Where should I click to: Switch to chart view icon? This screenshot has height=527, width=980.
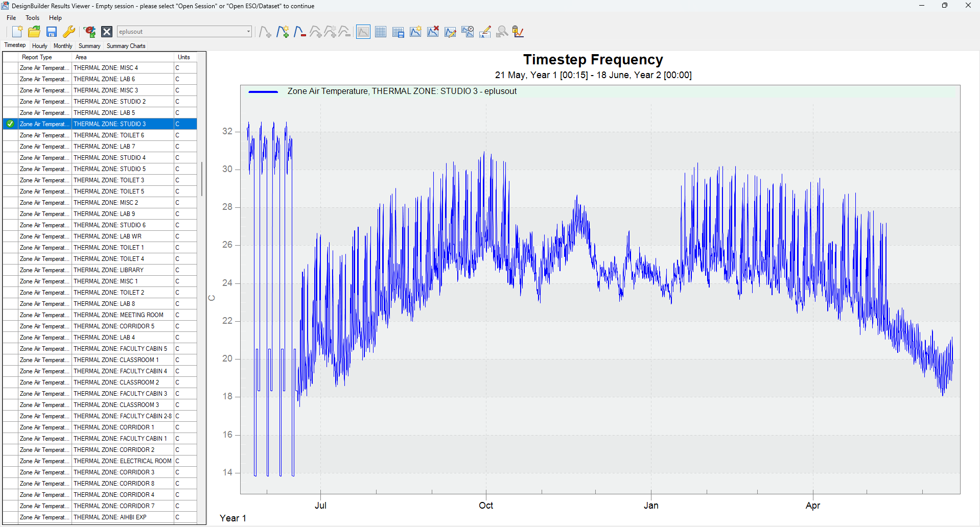pyautogui.click(x=363, y=32)
